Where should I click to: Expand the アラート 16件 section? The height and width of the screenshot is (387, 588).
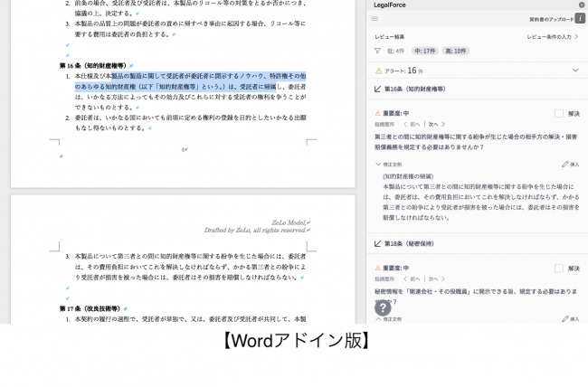(575, 70)
